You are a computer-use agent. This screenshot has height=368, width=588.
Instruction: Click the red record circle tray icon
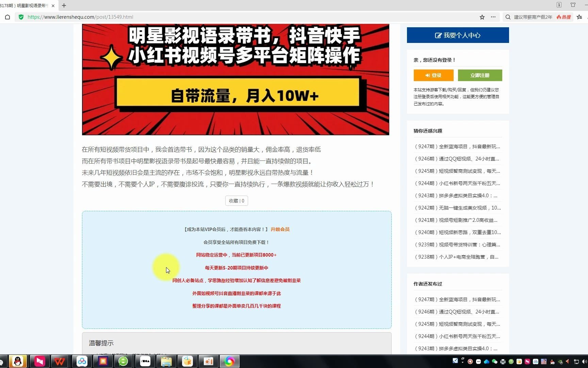point(470,362)
